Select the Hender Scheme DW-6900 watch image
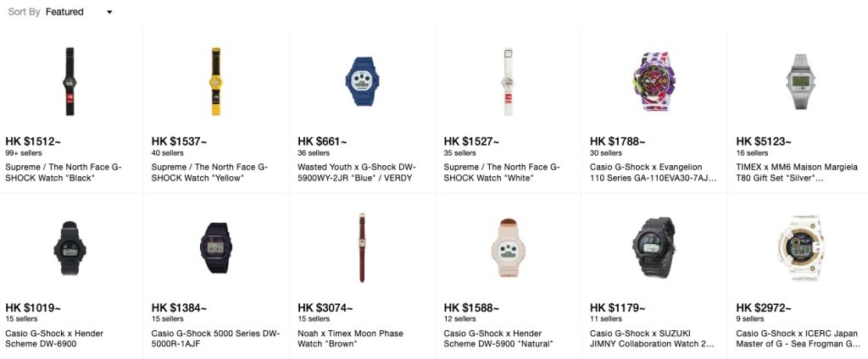The width and height of the screenshot is (868, 359). point(70,247)
